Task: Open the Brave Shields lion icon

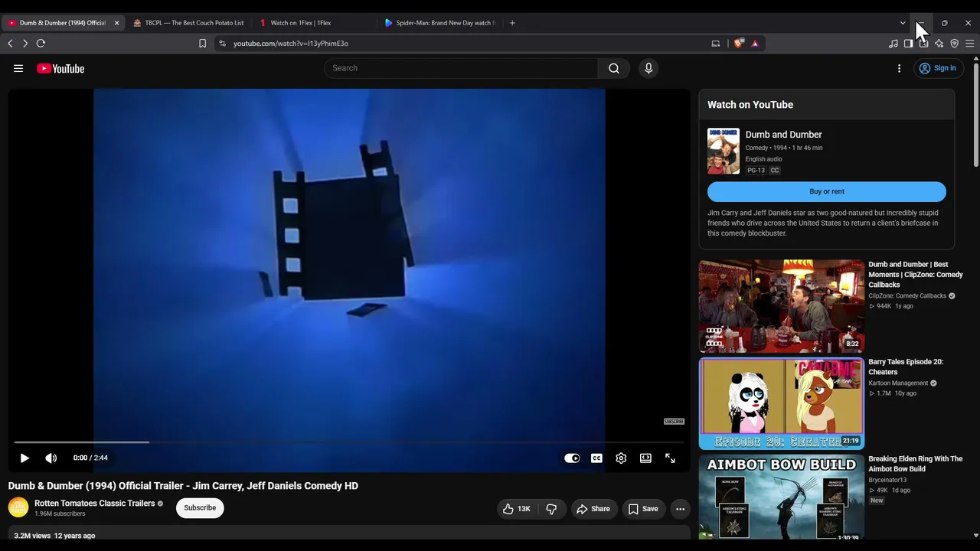Action: click(x=739, y=44)
